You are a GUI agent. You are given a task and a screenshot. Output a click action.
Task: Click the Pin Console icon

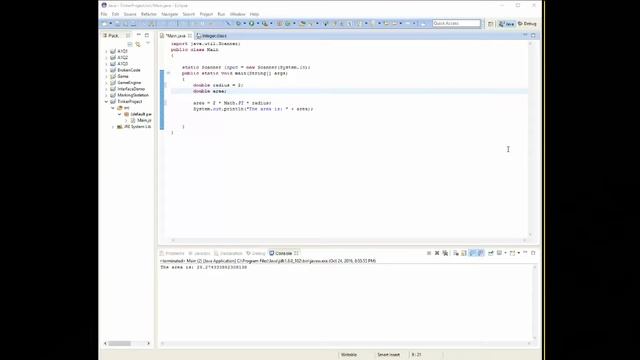[491, 253]
